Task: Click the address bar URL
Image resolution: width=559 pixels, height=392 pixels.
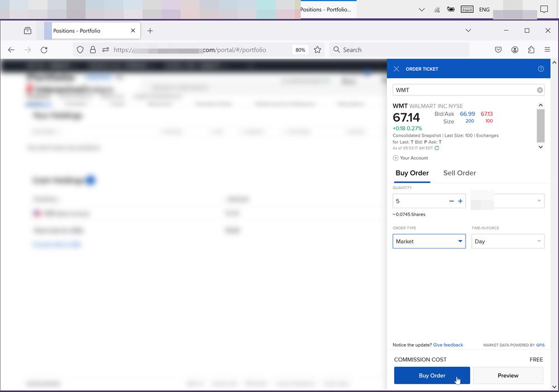Action: tap(190, 50)
